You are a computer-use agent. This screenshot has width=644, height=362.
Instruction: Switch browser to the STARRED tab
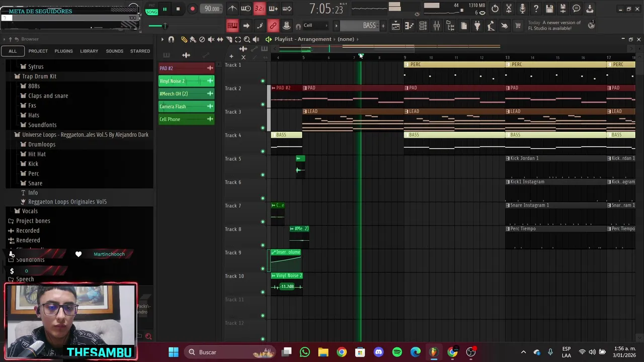[x=140, y=51]
